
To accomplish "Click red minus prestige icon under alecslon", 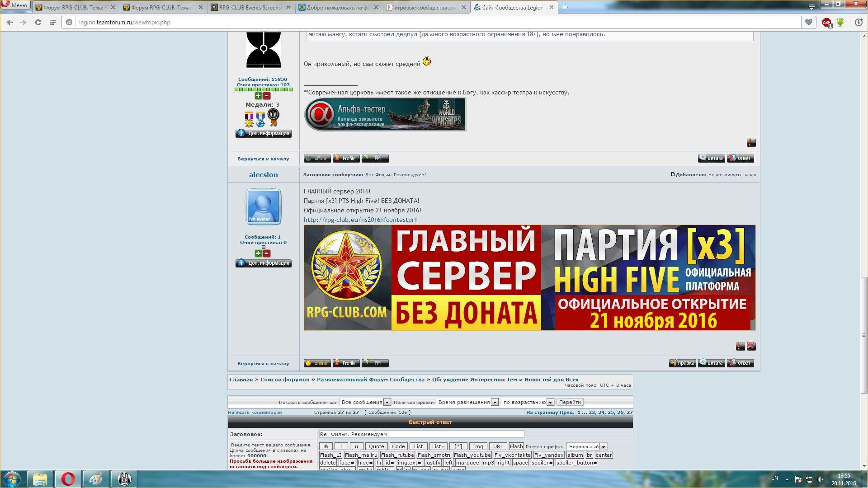I will tap(267, 253).
